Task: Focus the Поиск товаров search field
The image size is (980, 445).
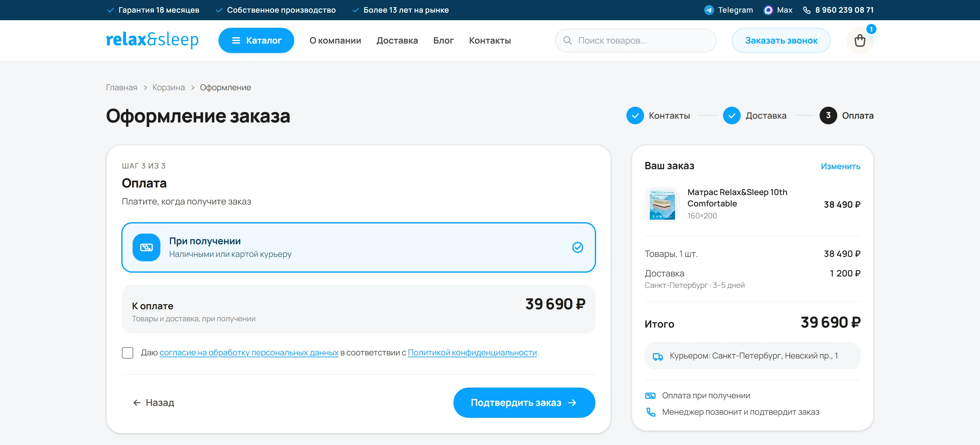Action: pos(635,40)
